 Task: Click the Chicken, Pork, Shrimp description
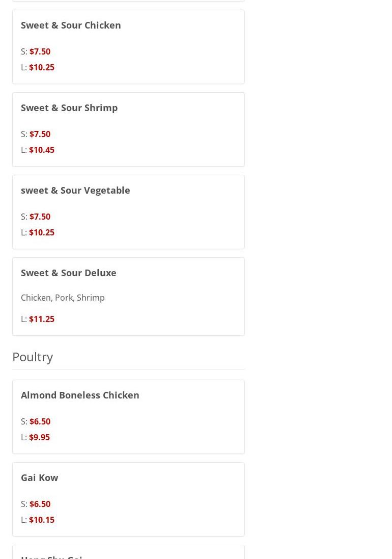pos(63,298)
